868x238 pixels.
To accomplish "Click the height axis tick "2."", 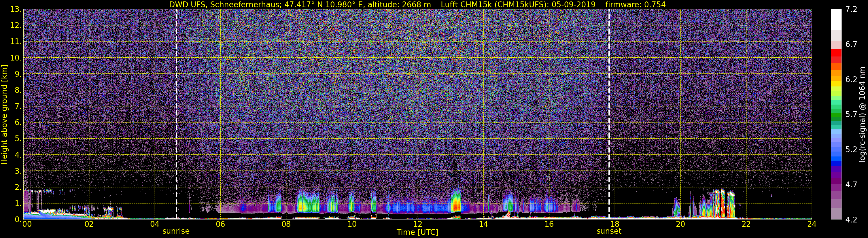I will 18,188.
